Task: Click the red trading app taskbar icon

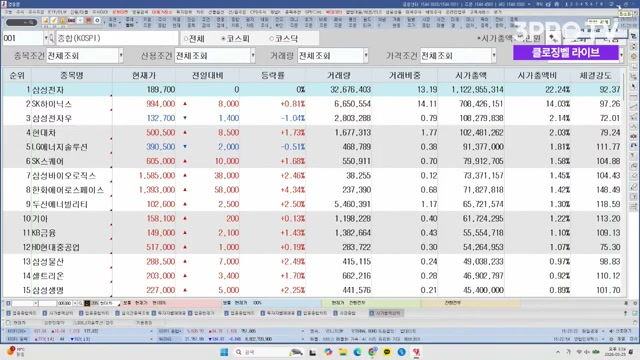Action: click(416, 352)
